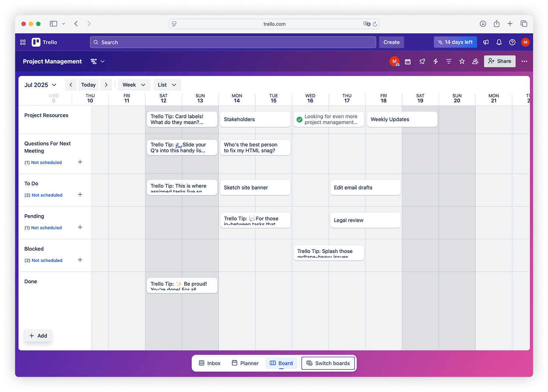
Task: Open the board members icon
Action: point(475,61)
